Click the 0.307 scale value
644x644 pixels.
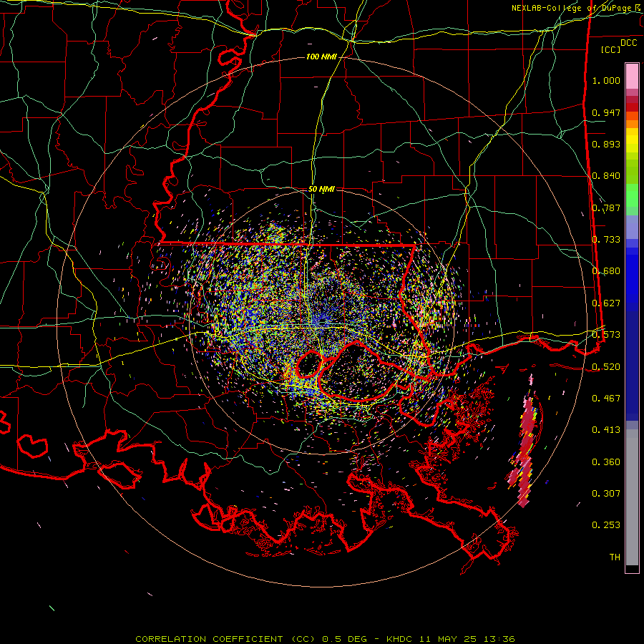point(606,494)
